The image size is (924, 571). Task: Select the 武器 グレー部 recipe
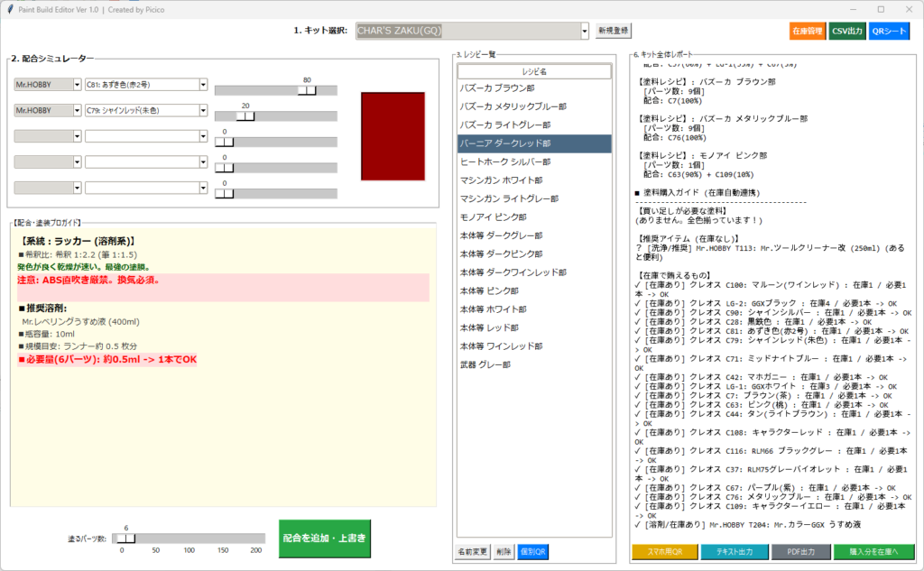pos(534,364)
